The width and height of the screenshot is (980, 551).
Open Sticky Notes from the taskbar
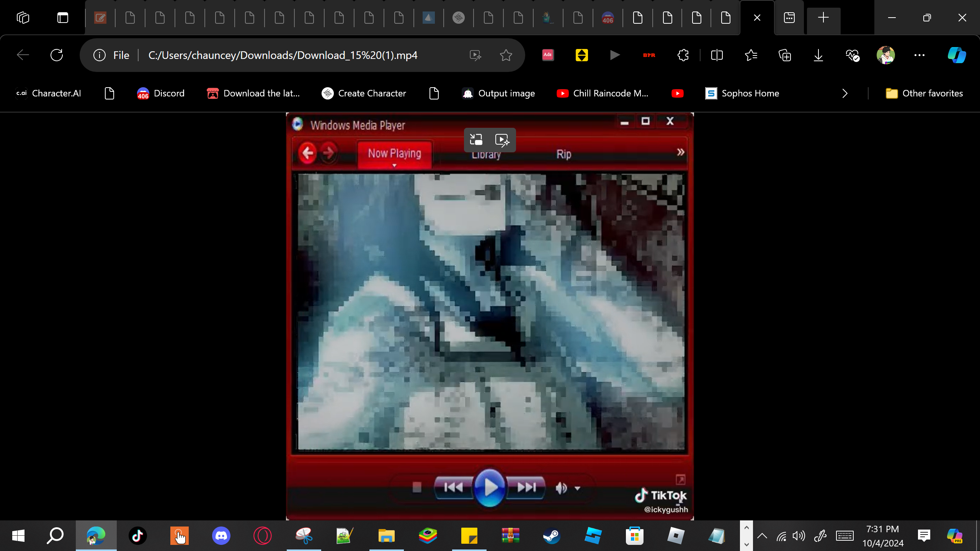469,536
